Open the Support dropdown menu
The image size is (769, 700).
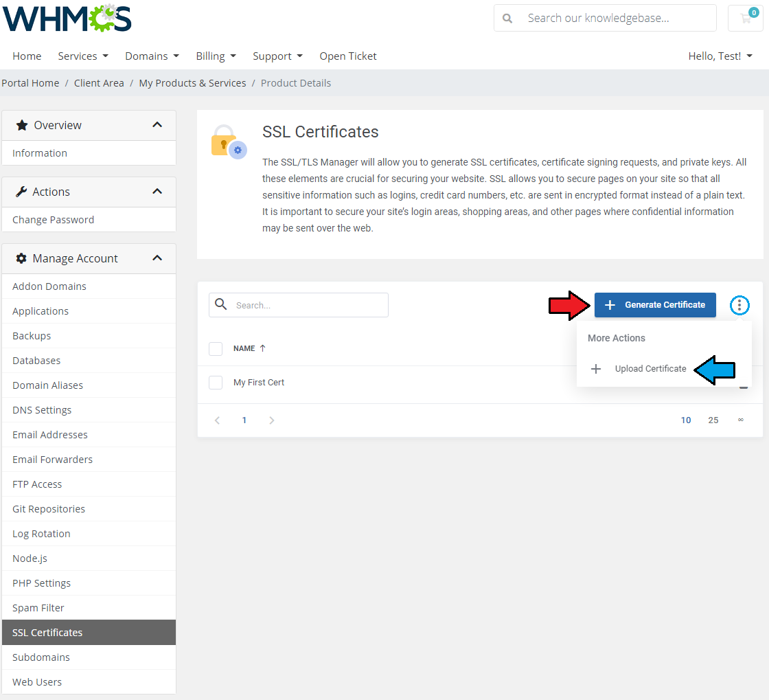point(277,56)
